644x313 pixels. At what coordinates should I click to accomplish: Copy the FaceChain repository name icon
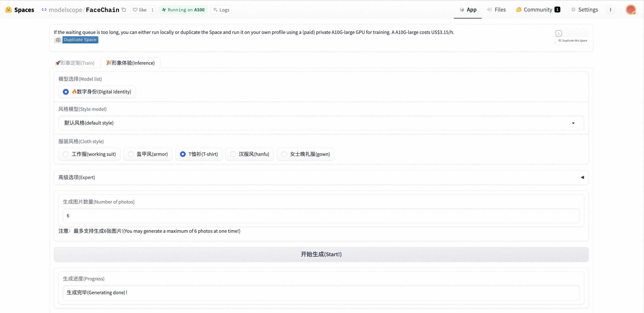pos(124,10)
